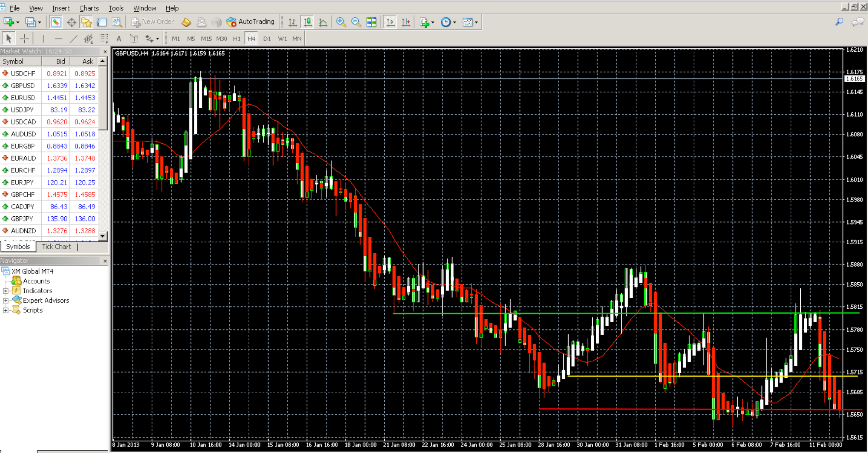
Task: Switch to the Tick Chart tab
Action: click(56, 247)
